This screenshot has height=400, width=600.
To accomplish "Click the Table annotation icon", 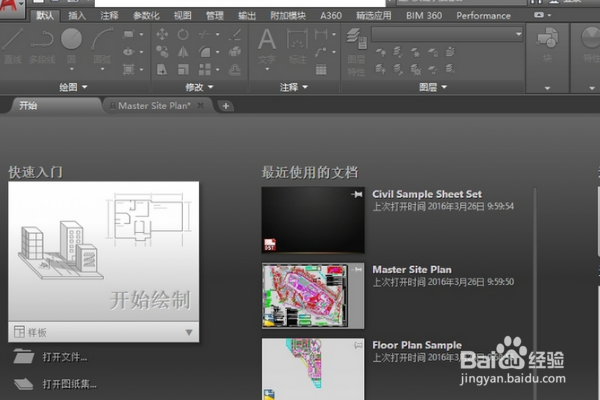I will 321,70.
